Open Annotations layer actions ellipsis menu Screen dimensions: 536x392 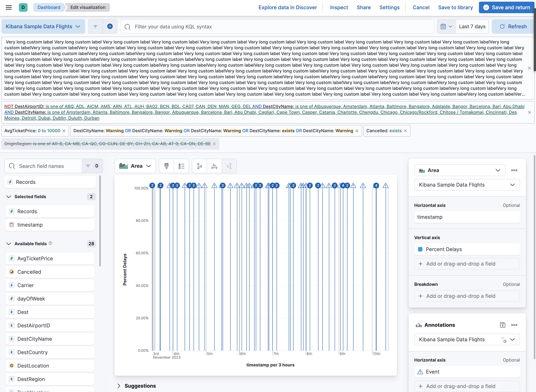(514, 325)
